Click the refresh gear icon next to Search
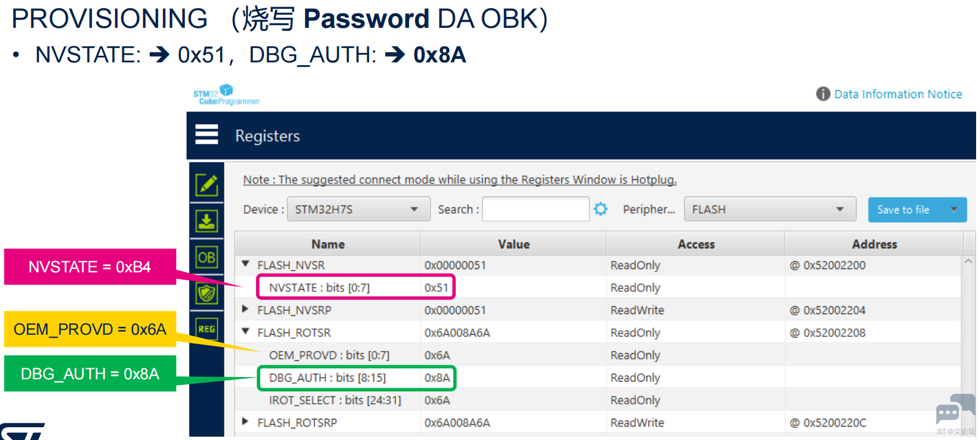Screen dimensions: 980x440 point(601,209)
